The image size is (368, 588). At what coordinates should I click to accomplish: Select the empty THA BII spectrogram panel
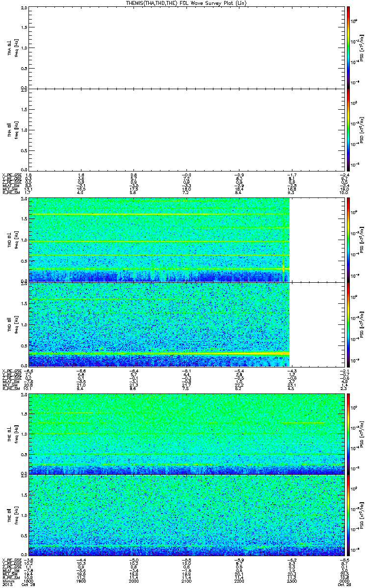tap(185, 130)
